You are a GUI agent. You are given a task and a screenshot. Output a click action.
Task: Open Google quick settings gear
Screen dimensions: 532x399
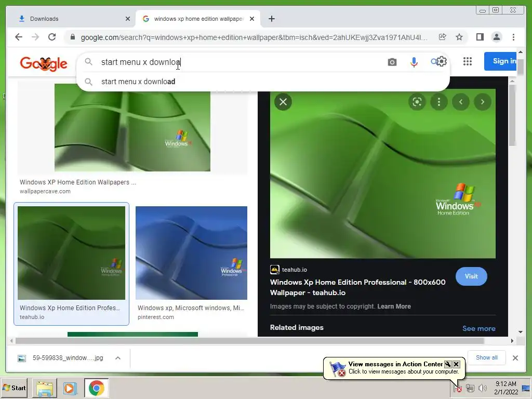(x=442, y=61)
